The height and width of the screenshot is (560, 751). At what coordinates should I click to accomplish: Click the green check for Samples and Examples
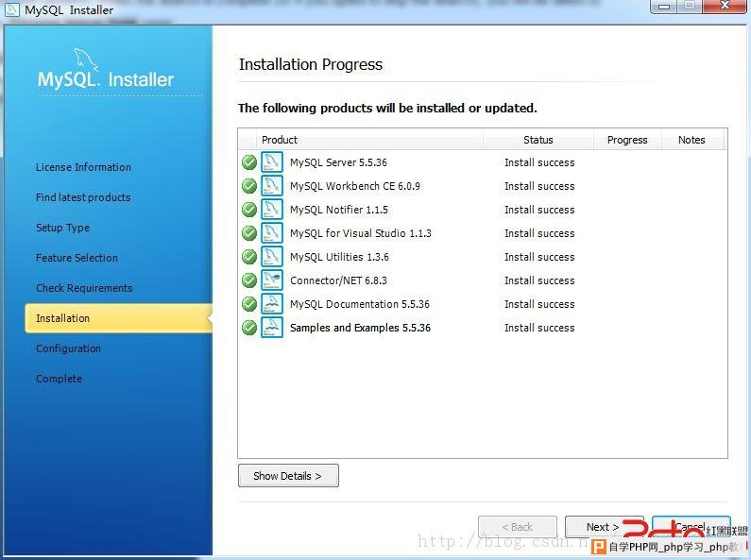pos(249,328)
